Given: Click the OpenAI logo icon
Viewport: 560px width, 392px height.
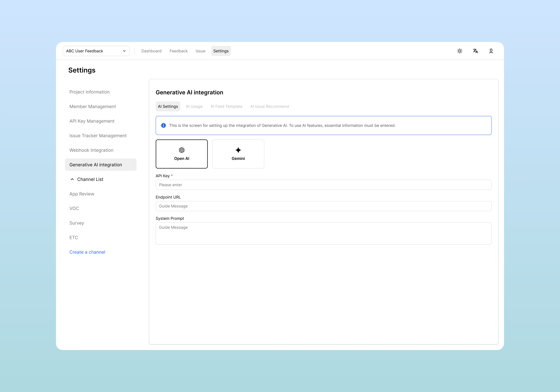Looking at the screenshot, I should (182, 150).
